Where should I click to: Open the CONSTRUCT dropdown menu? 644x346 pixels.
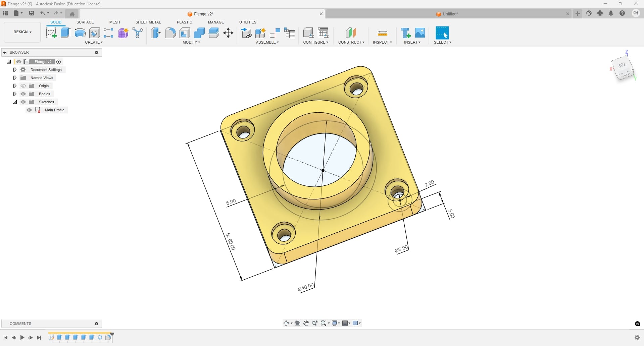pos(351,42)
